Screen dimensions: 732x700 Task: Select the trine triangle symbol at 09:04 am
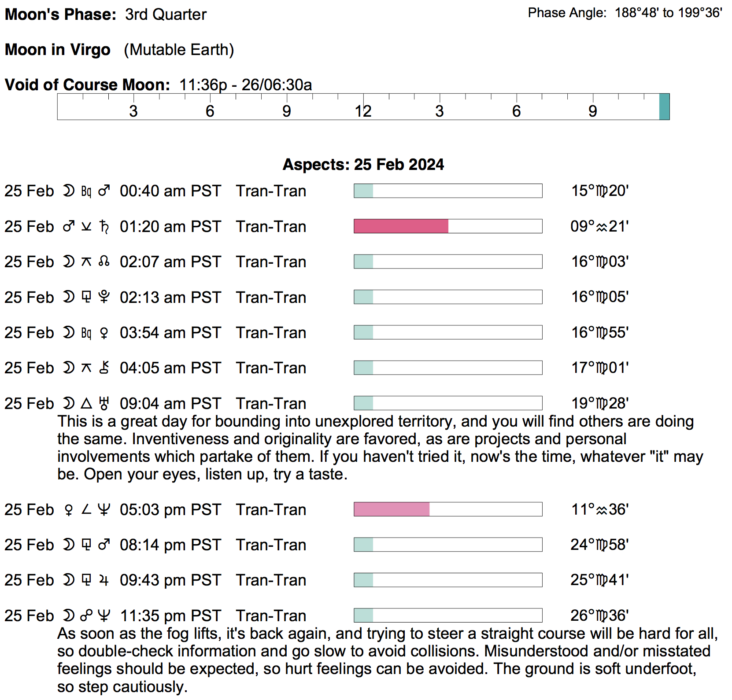(x=86, y=403)
